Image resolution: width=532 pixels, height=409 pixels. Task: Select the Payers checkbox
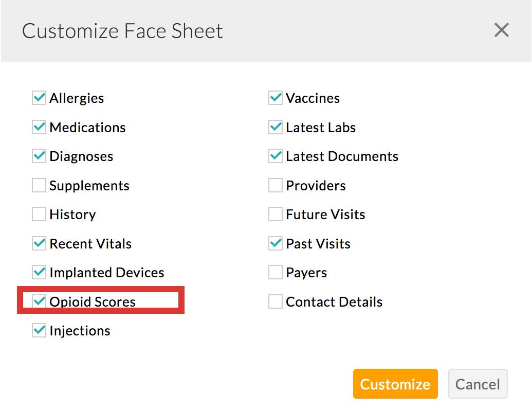coord(276,272)
